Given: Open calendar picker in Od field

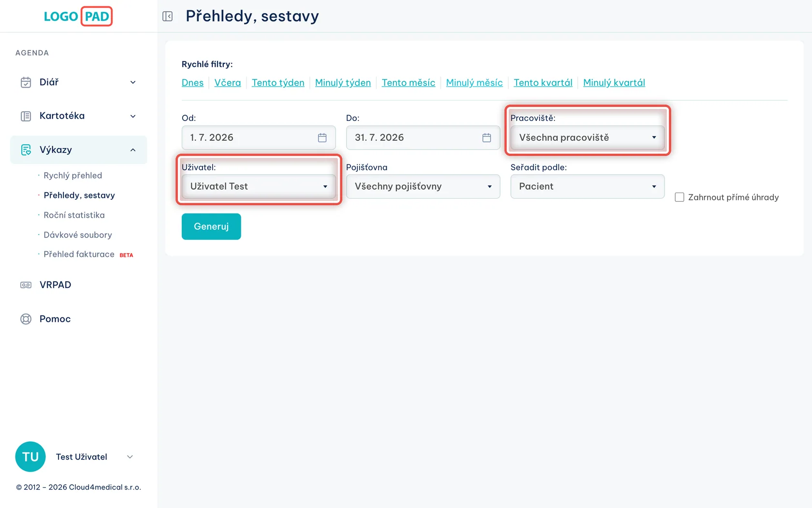Looking at the screenshot, I should (x=322, y=138).
